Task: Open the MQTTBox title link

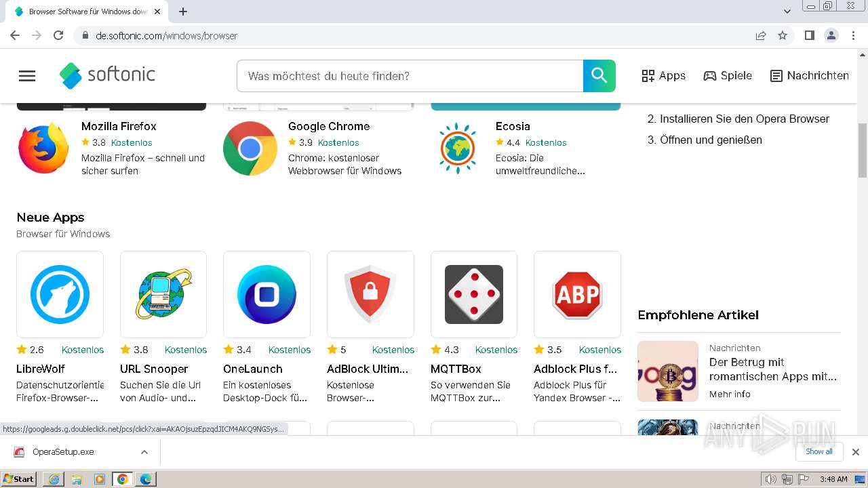Action: (456, 369)
